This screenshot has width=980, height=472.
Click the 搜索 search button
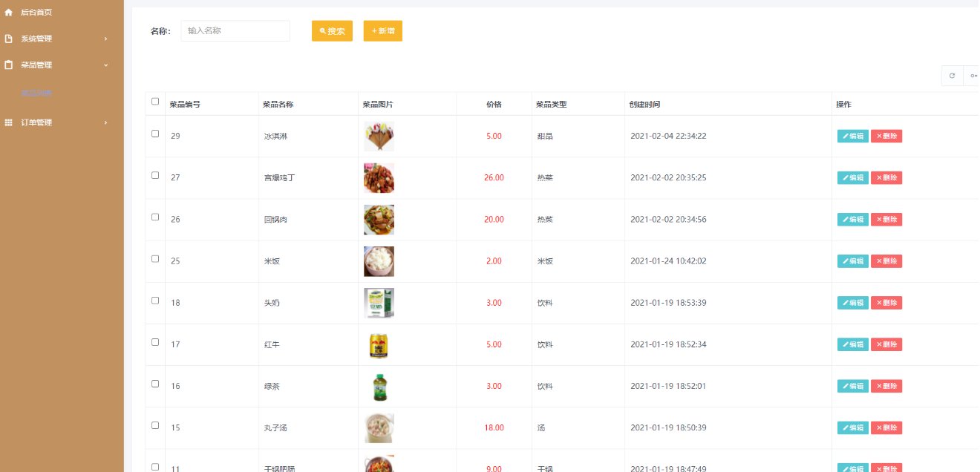[x=332, y=31]
